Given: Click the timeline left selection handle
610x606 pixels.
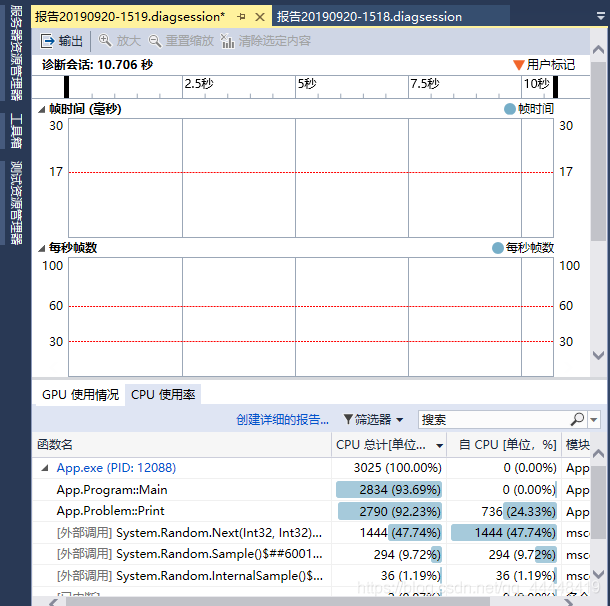Looking at the screenshot, I should (x=67, y=87).
